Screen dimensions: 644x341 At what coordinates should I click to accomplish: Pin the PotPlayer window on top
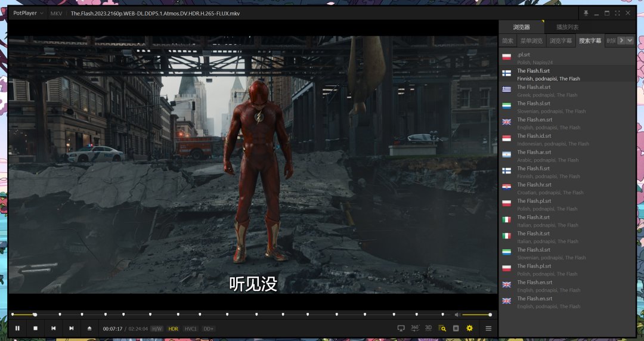click(x=586, y=13)
